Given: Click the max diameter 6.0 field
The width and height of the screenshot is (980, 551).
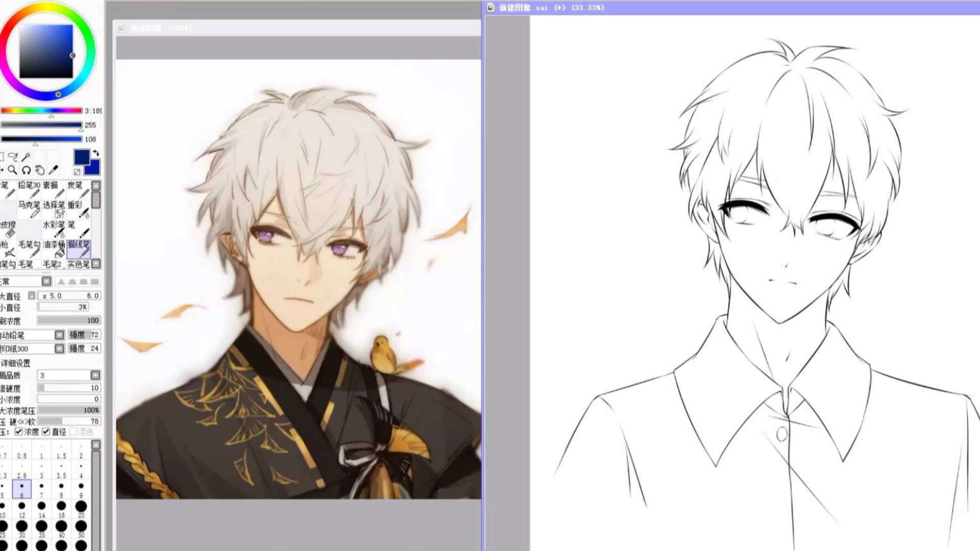Looking at the screenshot, I should [x=69, y=295].
